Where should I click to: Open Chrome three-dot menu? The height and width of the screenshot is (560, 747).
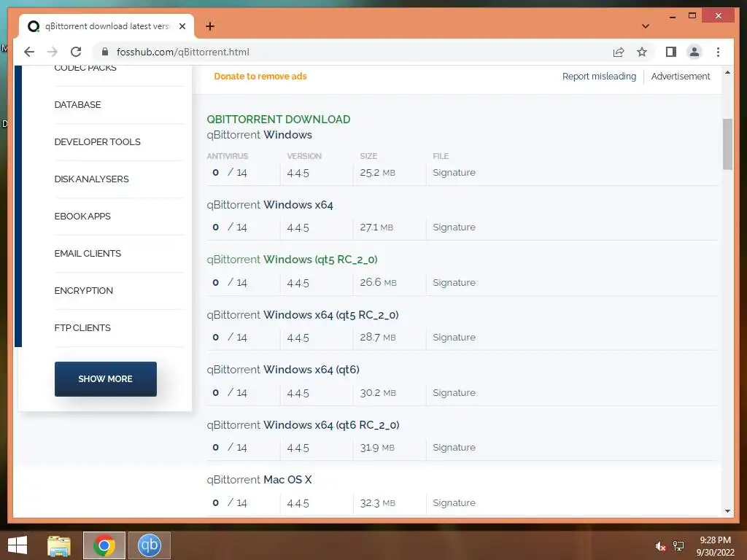(x=718, y=52)
